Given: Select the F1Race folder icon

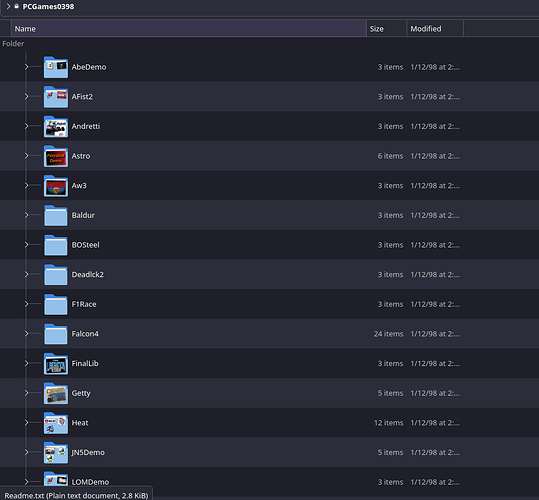Looking at the screenshot, I should pyautogui.click(x=56, y=304).
